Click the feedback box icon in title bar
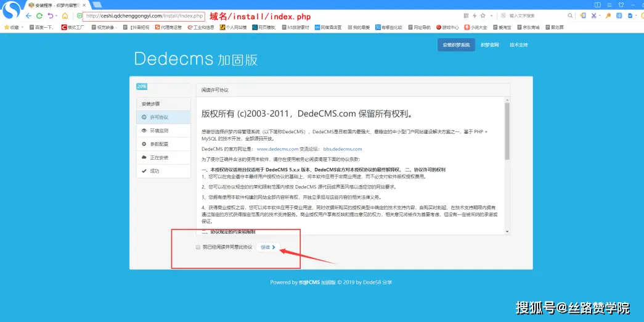 tap(598, 5)
